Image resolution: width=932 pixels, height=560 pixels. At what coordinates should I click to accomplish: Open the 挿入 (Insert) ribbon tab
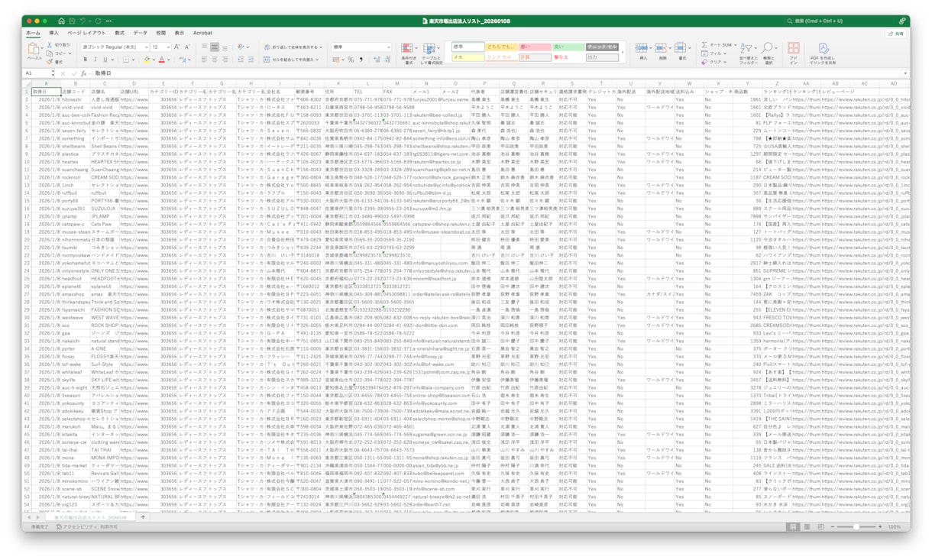point(53,34)
